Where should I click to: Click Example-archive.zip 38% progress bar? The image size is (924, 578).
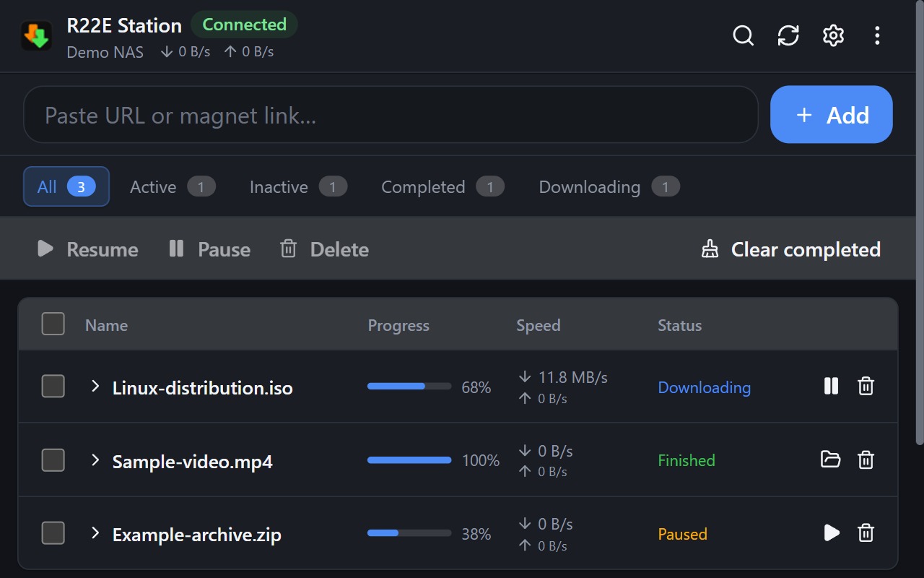click(409, 533)
